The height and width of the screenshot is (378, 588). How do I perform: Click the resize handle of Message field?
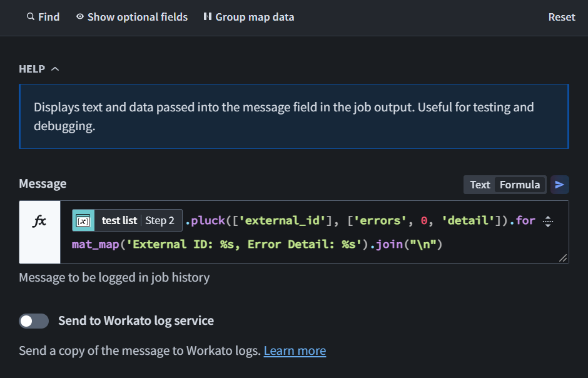(562, 257)
